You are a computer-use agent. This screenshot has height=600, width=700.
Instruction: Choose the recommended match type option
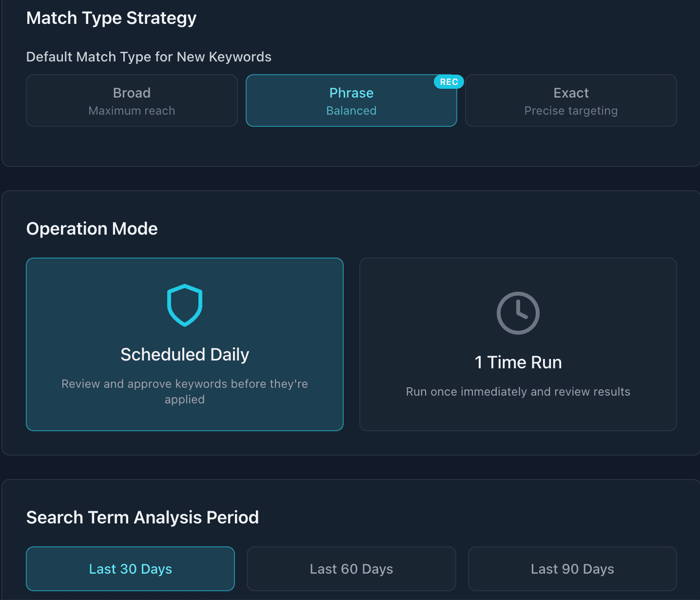coord(351,100)
